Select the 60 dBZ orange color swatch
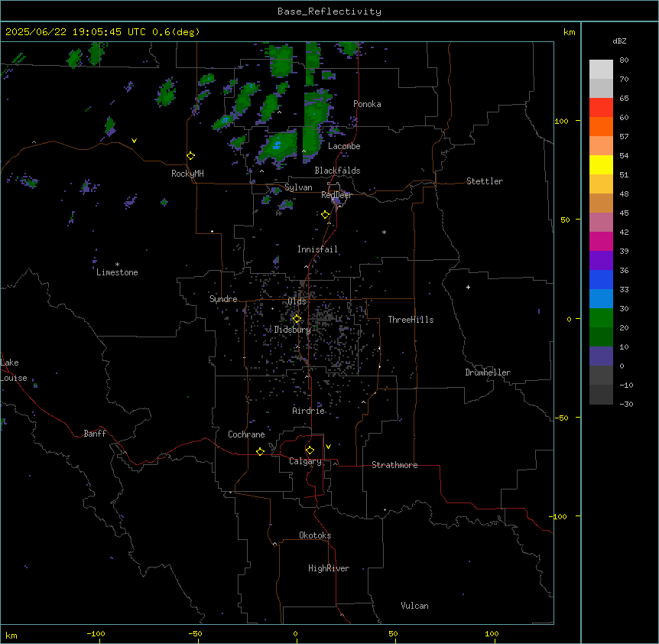Screen dimensions: 659x644 [x=601, y=126]
